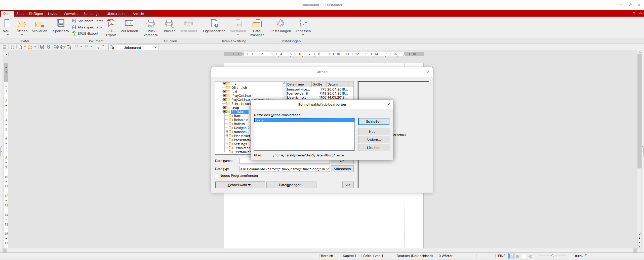Select continuous view status icon

(x=518, y=256)
